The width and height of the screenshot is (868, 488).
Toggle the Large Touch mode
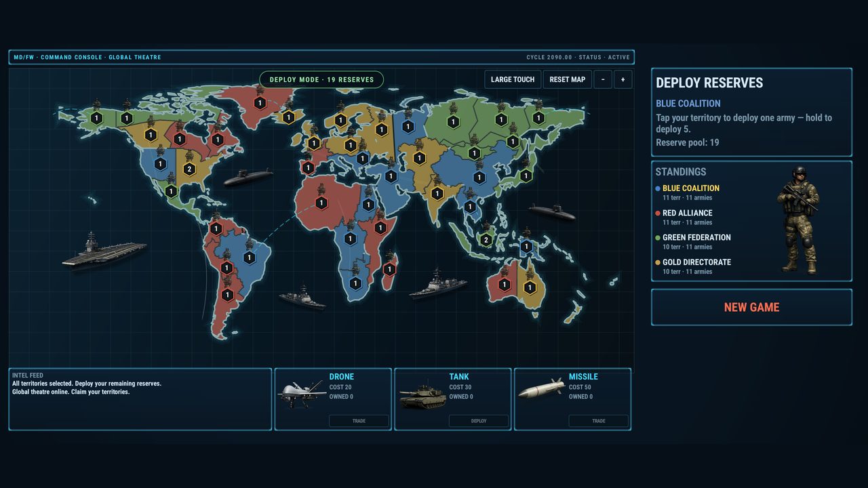513,79
